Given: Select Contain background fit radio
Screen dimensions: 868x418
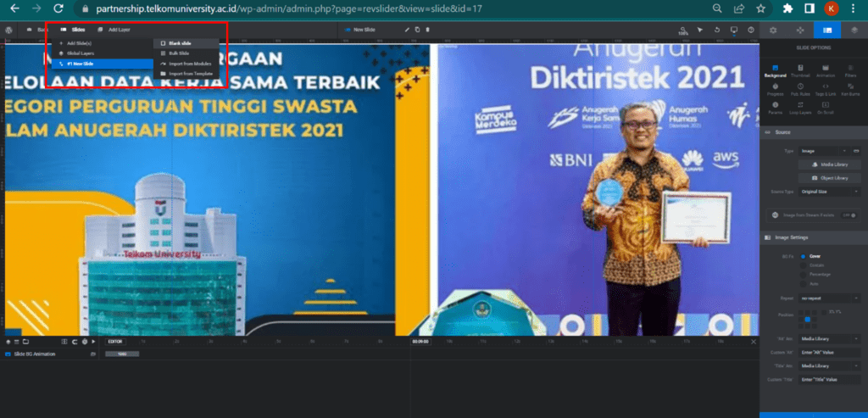Looking at the screenshot, I should click(x=803, y=265).
